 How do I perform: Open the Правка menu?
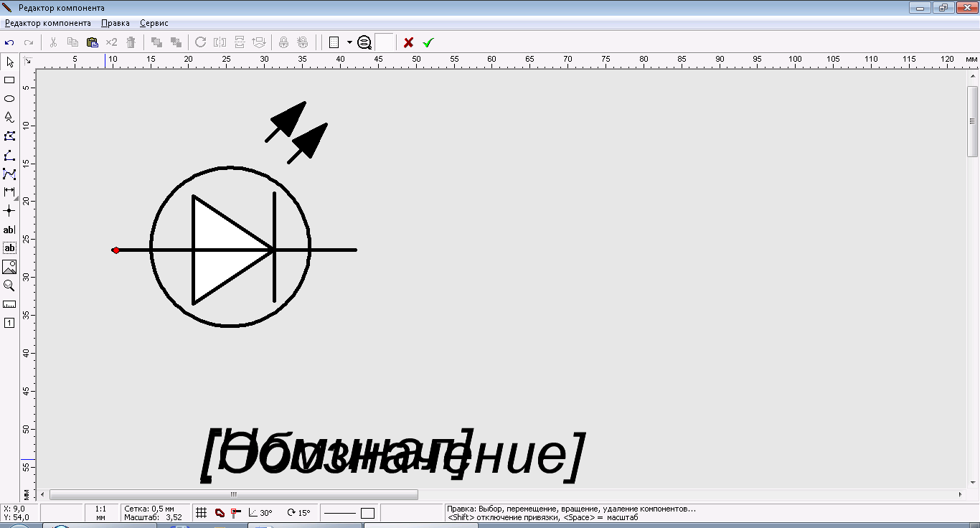click(116, 23)
